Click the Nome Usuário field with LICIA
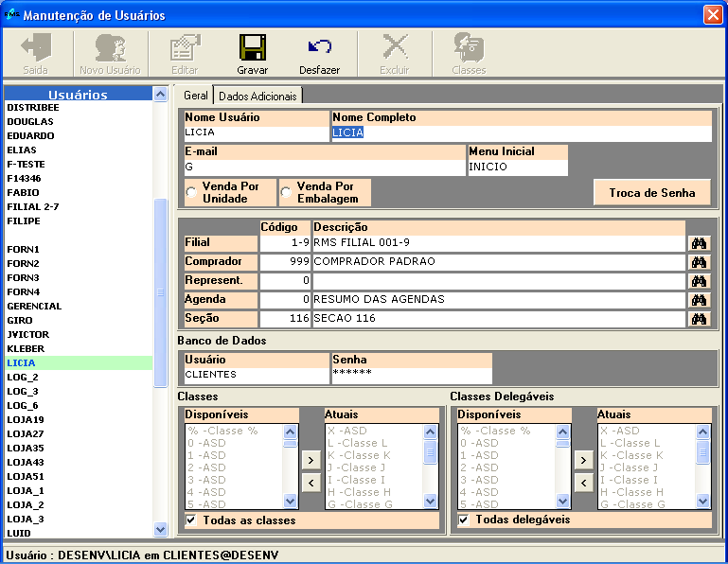The height and width of the screenshot is (564, 728). coord(257,133)
